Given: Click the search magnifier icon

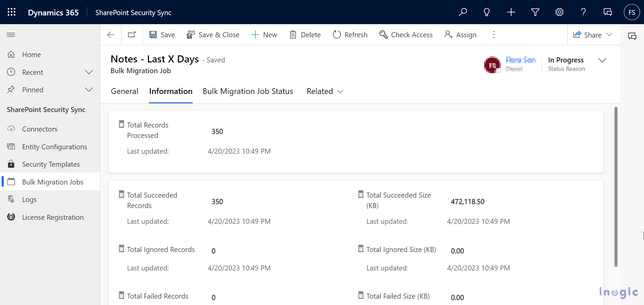Looking at the screenshot, I should tap(463, 12).
